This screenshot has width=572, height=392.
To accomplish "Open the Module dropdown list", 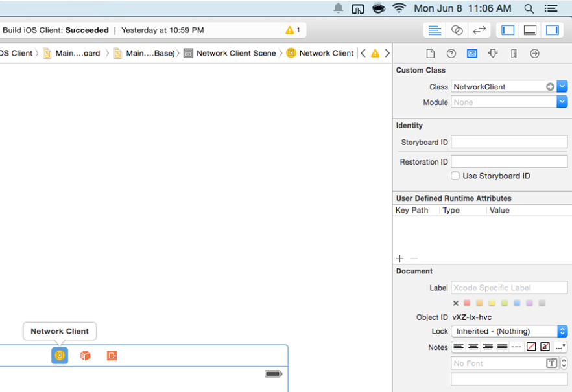I will [562, 102].
